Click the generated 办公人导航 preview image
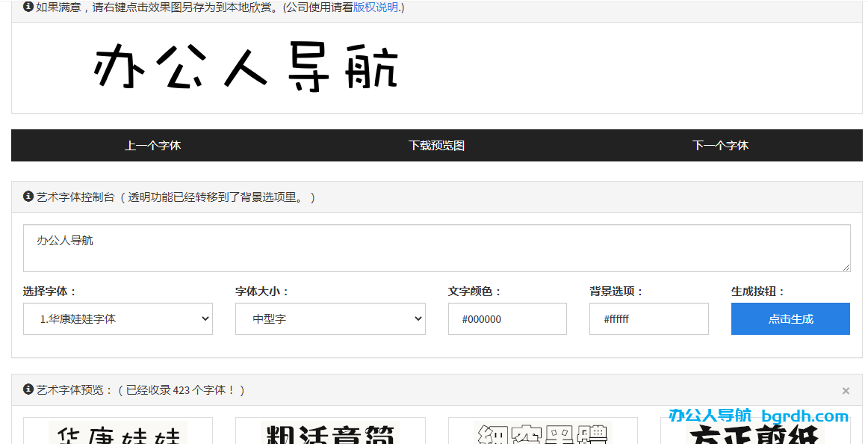Viewport: 868px width, 444px height. point(247,68)
